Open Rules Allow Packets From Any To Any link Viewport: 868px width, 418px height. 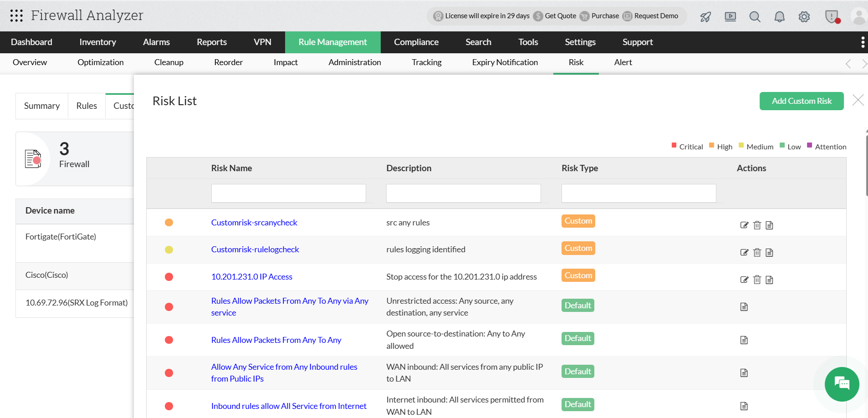[276, 340]
